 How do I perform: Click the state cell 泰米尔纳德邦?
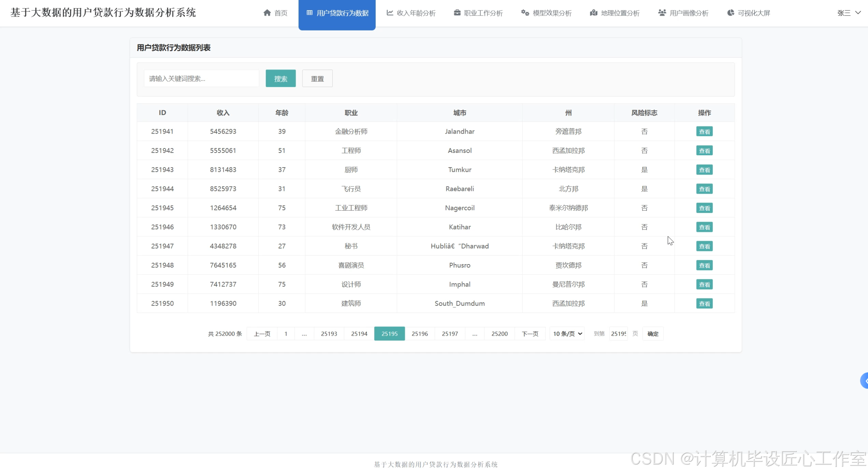pyautogui.click(x=569, y=208)
